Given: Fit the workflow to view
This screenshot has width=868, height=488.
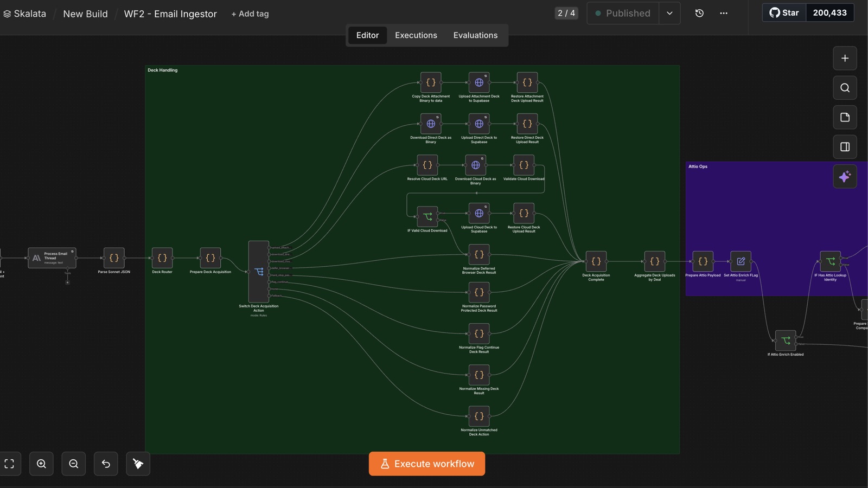Looking at the screenshot, I should 9,464.
